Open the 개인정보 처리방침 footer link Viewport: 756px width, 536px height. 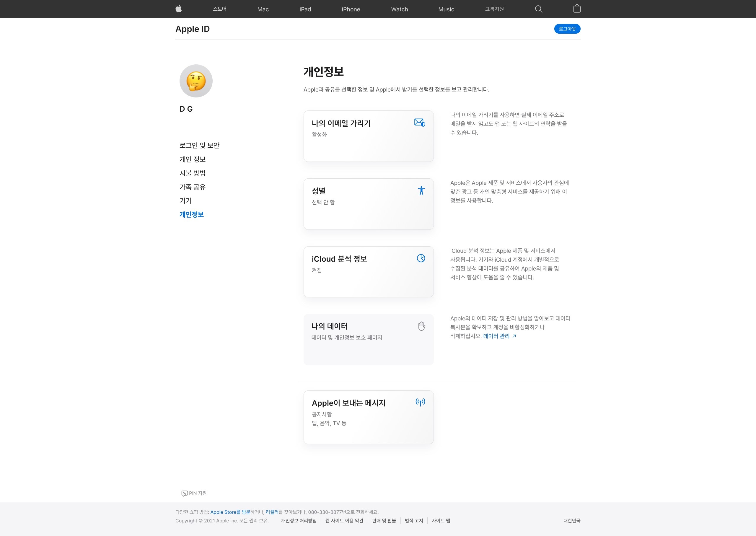tap(299, 520)
